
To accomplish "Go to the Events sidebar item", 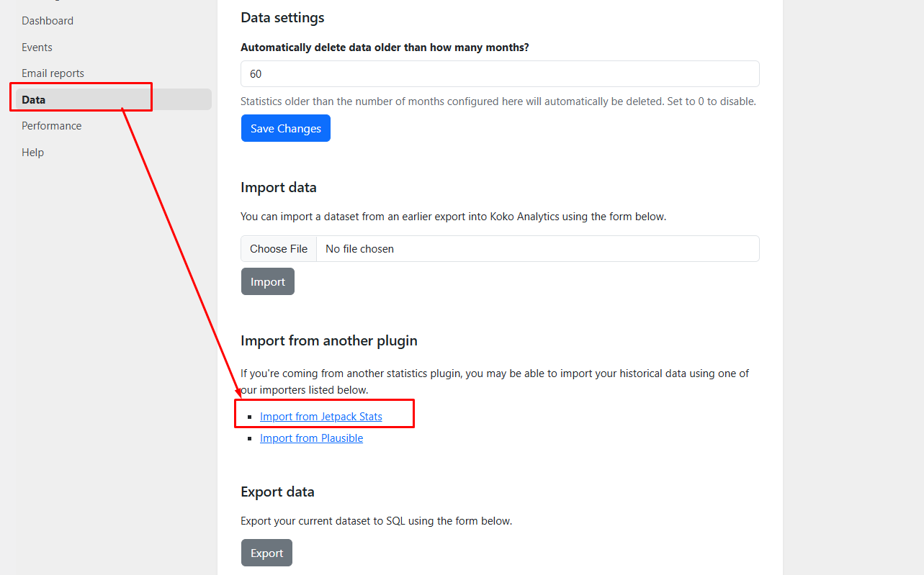I will (x=37, y=47).
